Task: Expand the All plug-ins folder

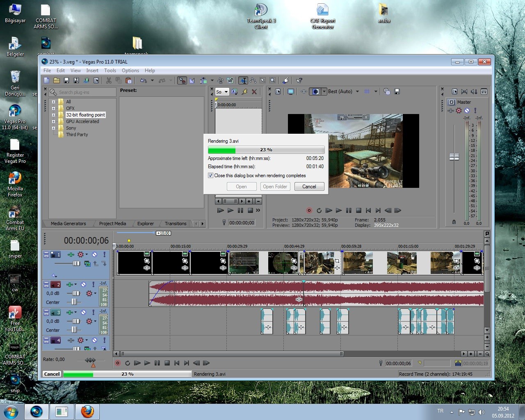Action: tap(53, 102)
